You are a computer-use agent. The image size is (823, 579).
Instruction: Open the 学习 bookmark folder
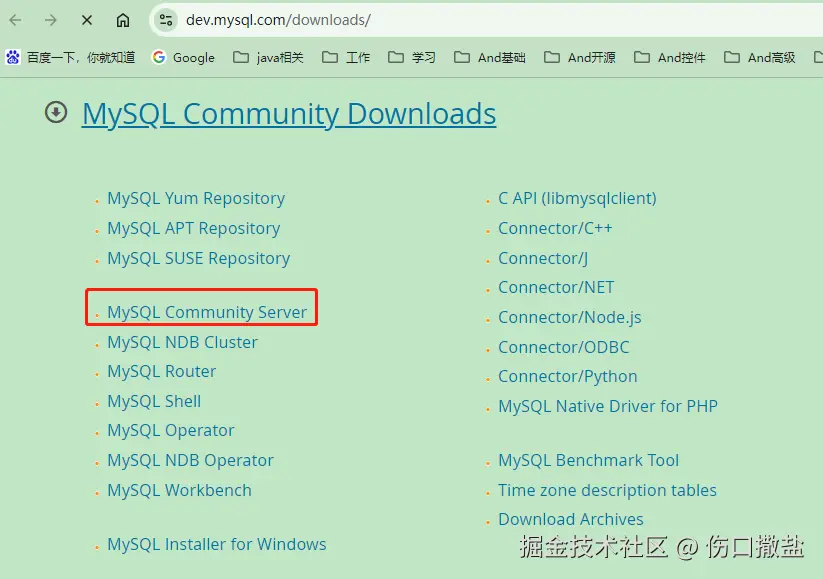coord(412,57)
